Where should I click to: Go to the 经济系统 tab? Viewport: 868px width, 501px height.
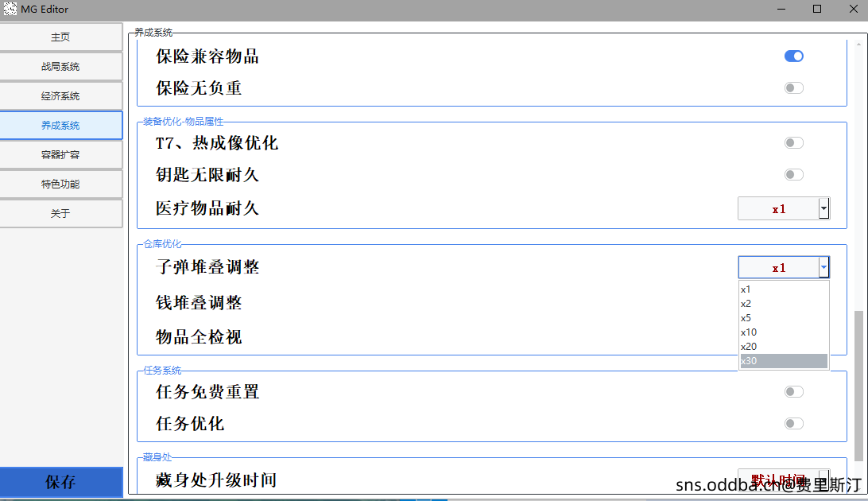click(x=61, y=95)
